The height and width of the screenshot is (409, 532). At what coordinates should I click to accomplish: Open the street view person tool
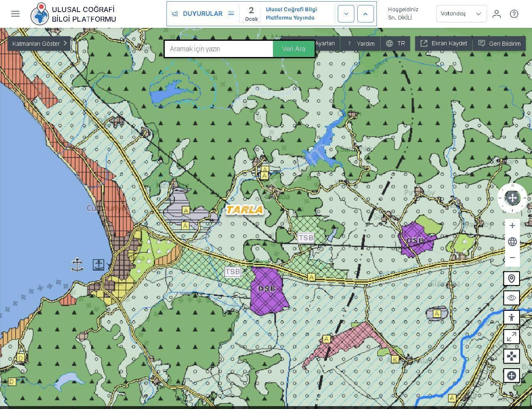(511, 317)
